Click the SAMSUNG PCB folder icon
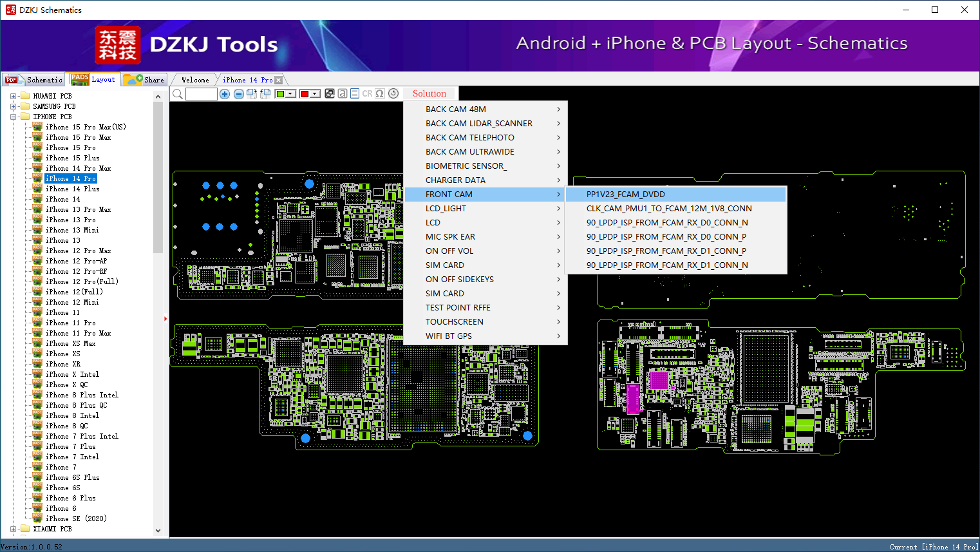This screenshot has width=980, height=552. point(25,106)
